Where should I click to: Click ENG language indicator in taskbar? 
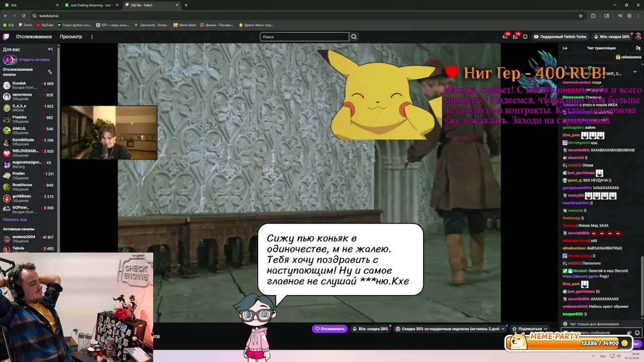coord(602,356)
